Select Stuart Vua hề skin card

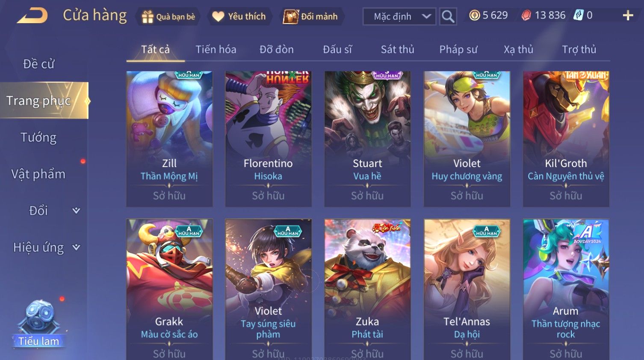pyautogui.click(x=367, y=139)
